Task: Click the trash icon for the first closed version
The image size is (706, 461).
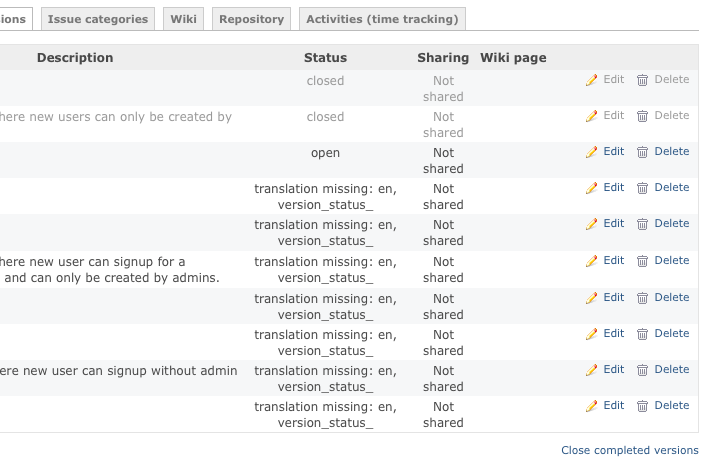Action: point(643,80)
